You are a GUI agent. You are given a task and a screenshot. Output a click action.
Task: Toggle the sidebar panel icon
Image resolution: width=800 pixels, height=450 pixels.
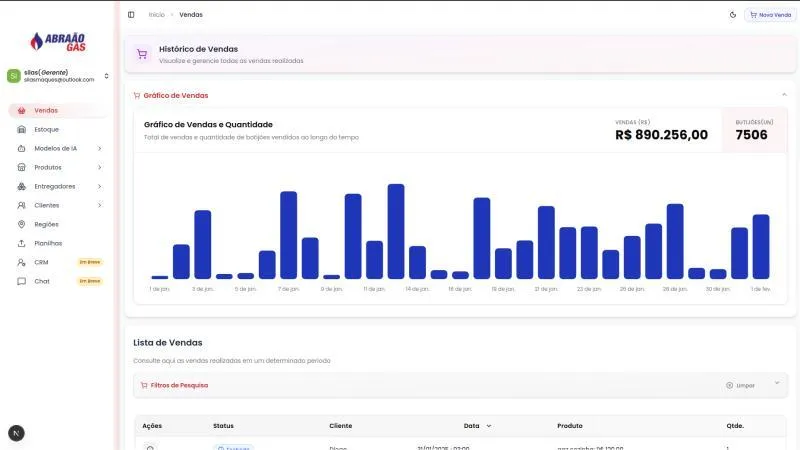pyautogui.click(x=131, y=15)
